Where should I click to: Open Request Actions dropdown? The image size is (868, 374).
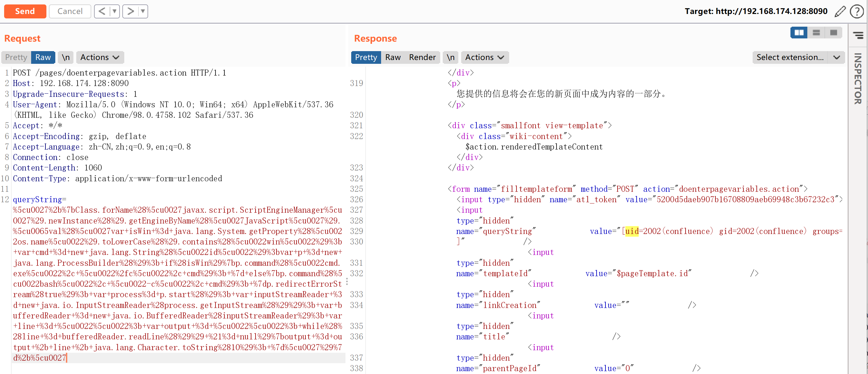[100, 57]
